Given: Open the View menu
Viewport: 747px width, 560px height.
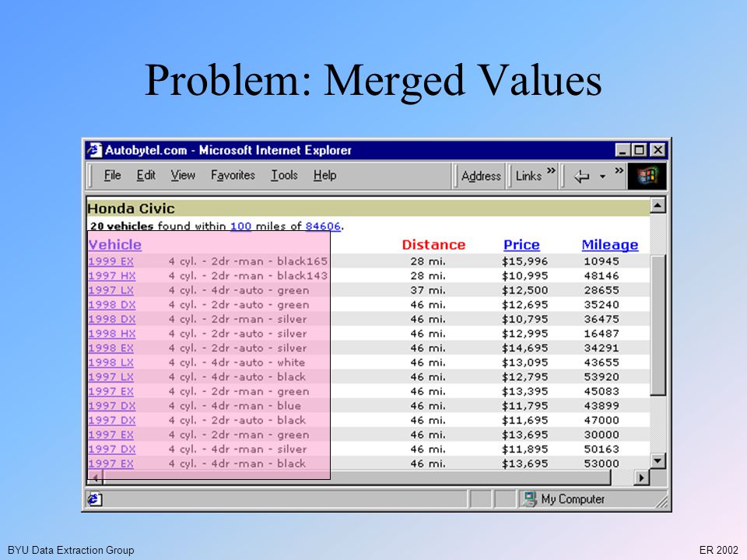Looking at the screenshot, I should pyautogui.click(x=183, y=175).
